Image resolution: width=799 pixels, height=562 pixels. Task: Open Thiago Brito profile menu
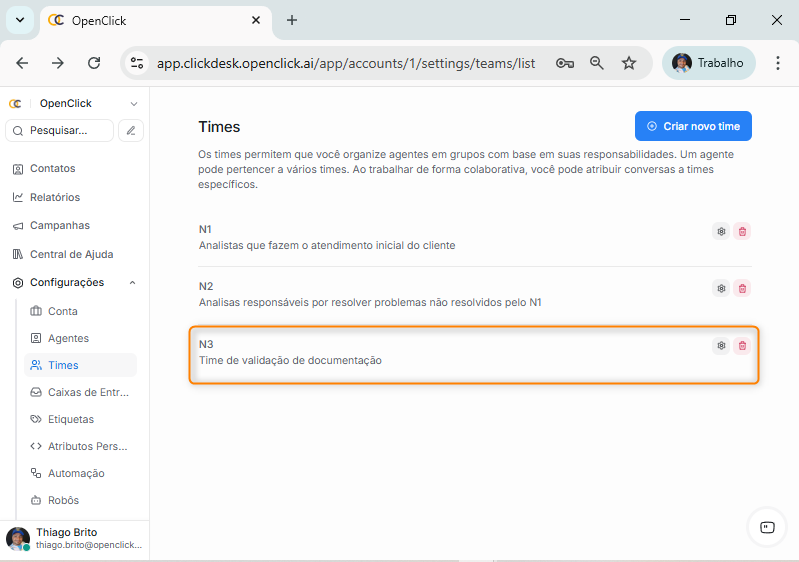pyautogui.click(x=75, y=539)
